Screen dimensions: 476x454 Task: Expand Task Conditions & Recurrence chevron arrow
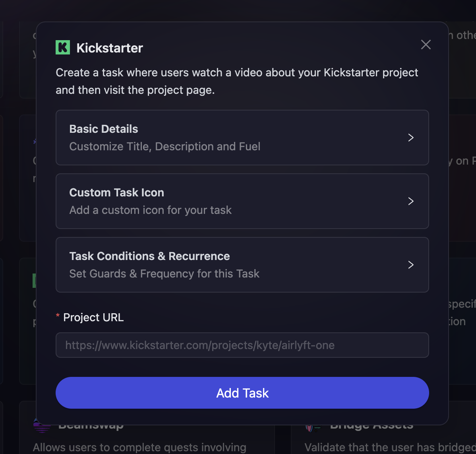coord(411,265)
